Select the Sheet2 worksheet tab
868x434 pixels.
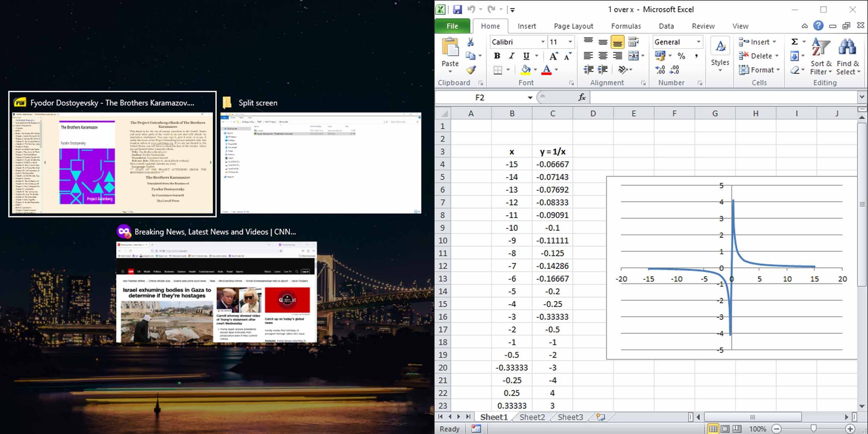tap(532, 417)
